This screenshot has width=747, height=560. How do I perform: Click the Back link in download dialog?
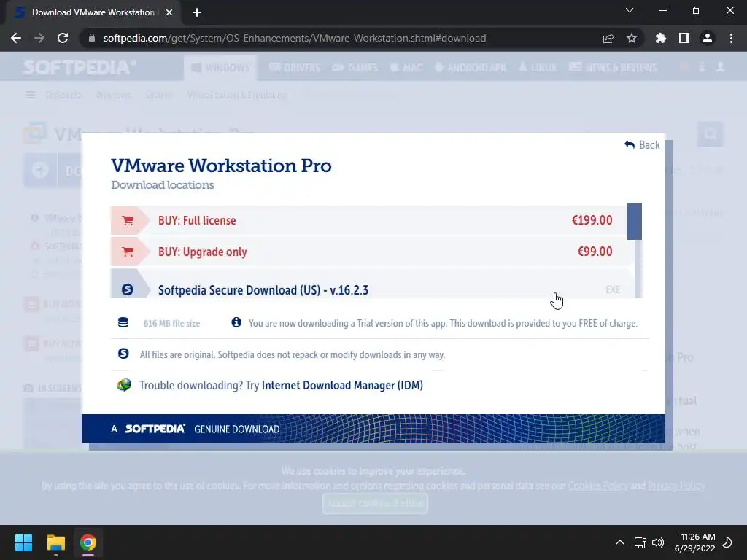[x=642, y=145]
